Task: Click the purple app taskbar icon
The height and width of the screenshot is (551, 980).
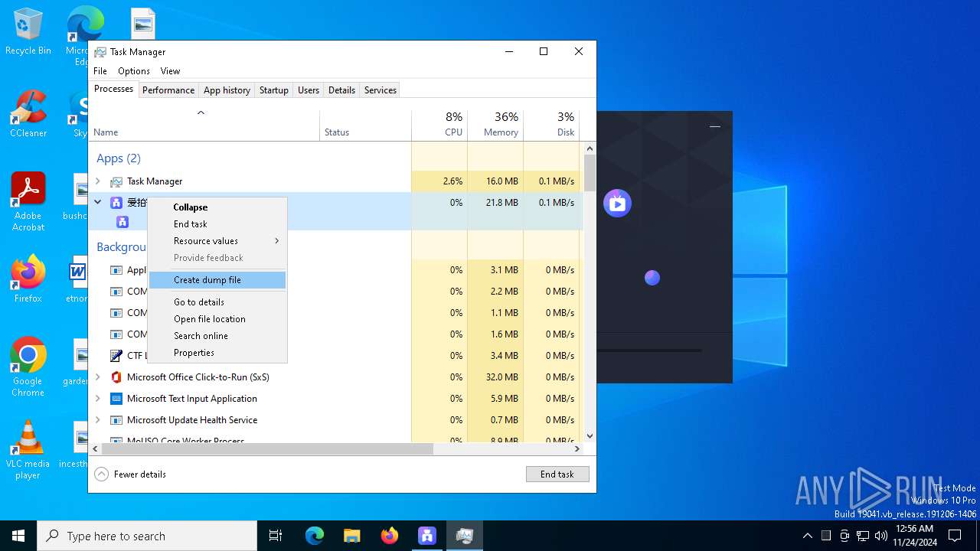Action: coord(427,536)
